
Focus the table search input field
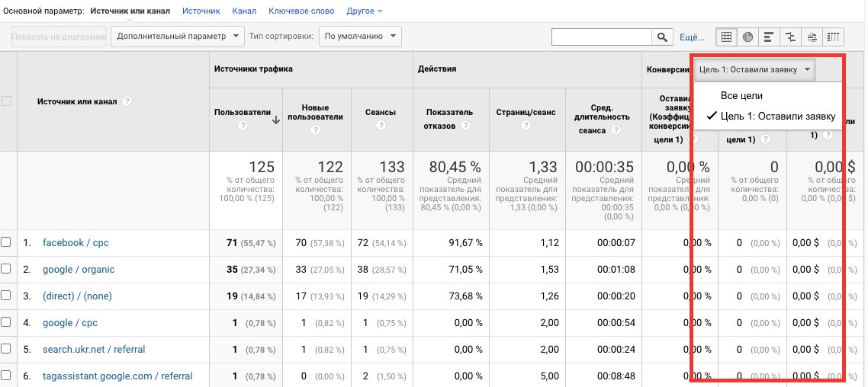point(601,37)
